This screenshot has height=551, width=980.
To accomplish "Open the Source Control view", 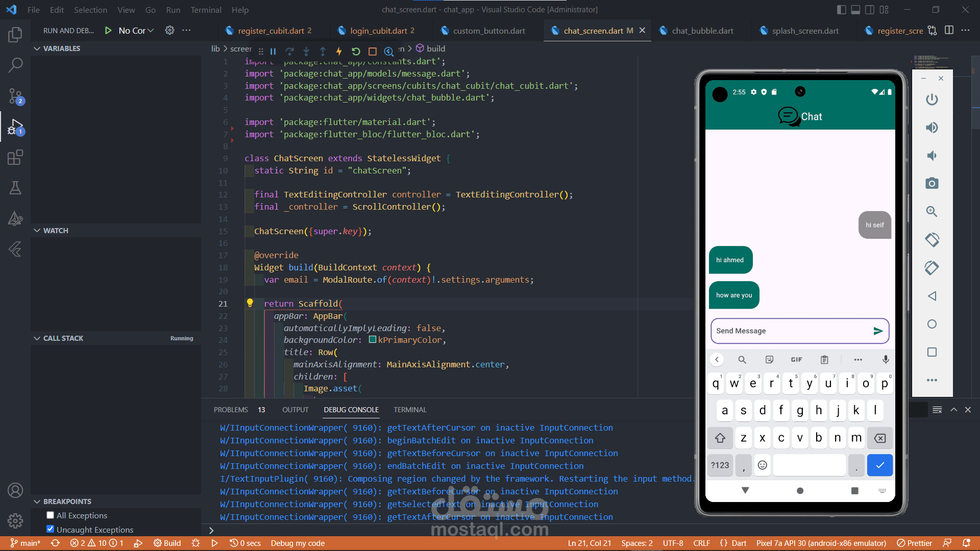I will [15, 95].
